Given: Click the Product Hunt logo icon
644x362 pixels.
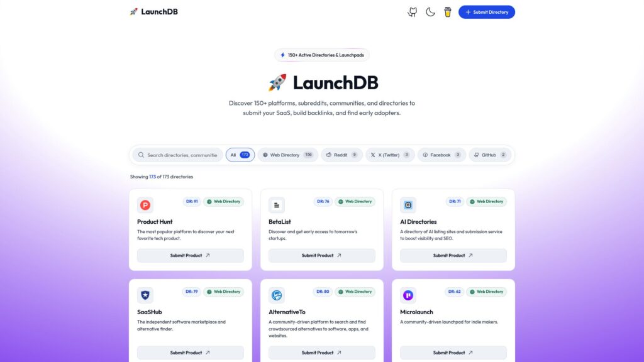Looking at the screenshot, I should tap(145, 205).
